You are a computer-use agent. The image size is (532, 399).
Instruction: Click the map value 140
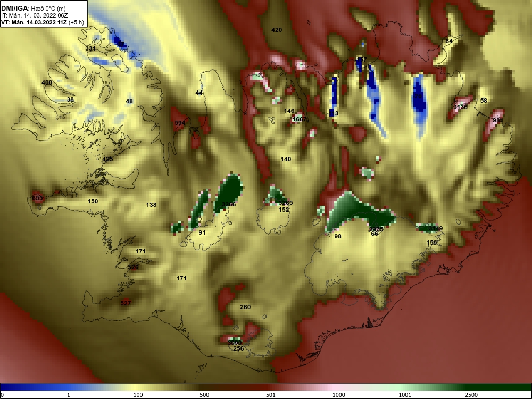click(x=286, y=159)
